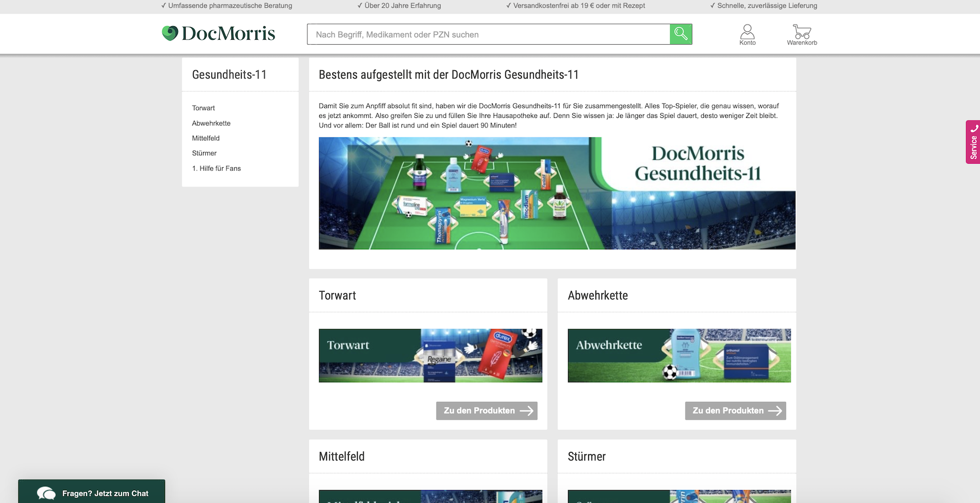Click arrow on Torwart 'Zu den Produkten' button
Viewport: 980px width, 503px height.
click(526, 411)
